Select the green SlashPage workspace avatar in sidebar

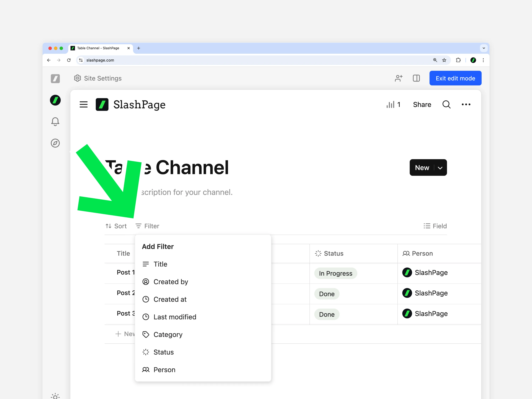point(55,100)
